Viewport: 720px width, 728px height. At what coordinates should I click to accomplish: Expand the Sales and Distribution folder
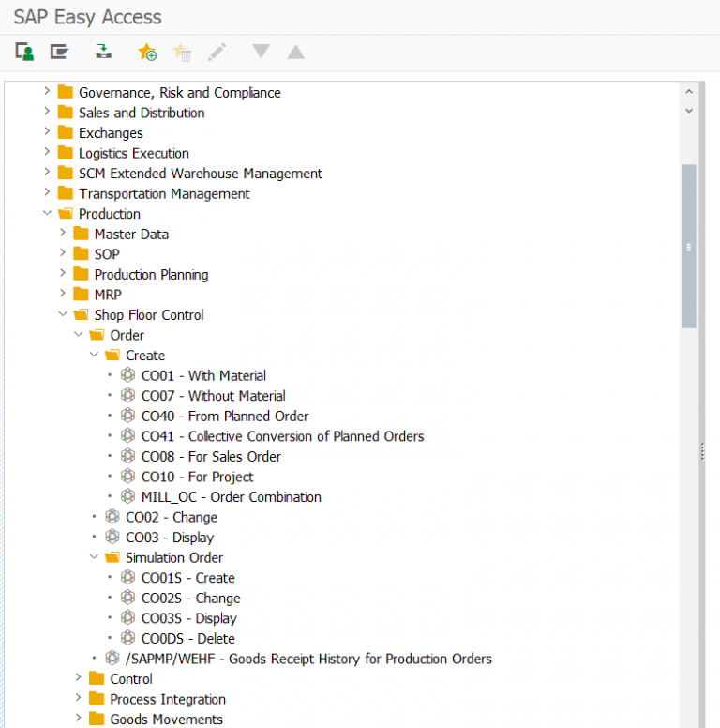[47, 113]
